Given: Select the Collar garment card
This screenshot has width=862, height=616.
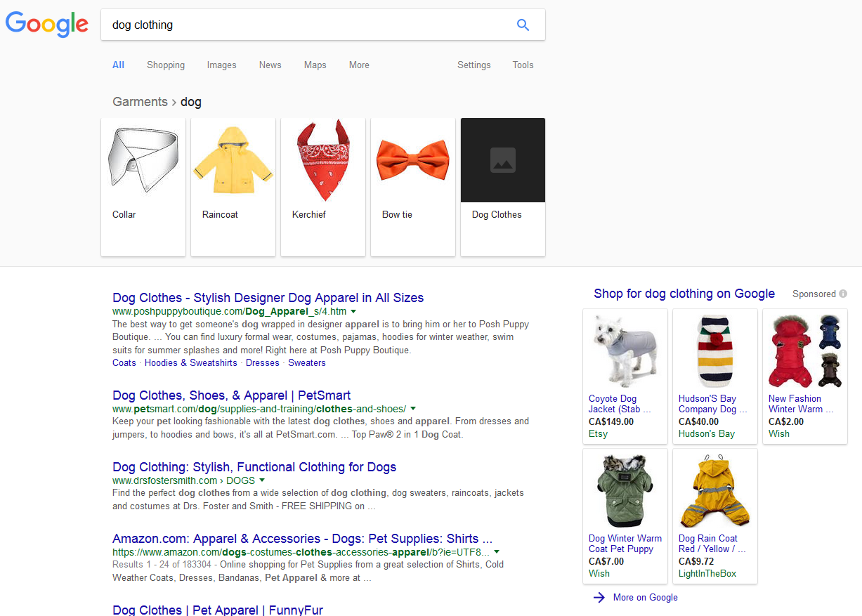Looking at the screenshot, I should [x=143, y=186].
